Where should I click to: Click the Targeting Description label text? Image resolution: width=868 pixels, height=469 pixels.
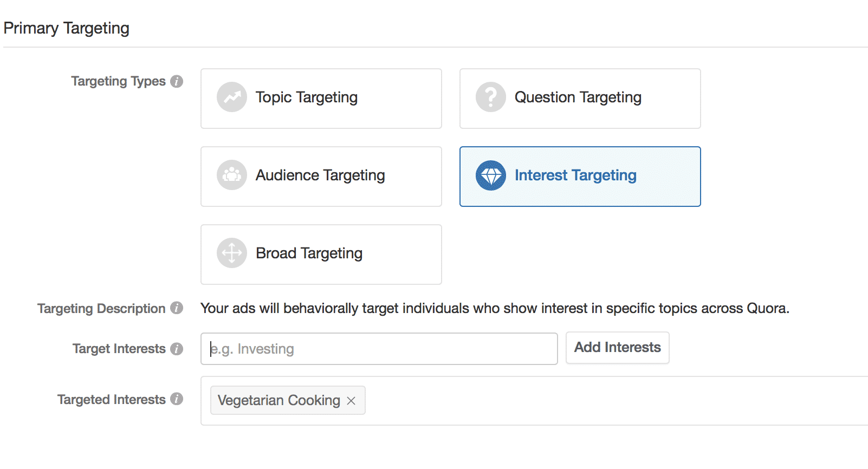pyautogui.click(x=101, y=309)
